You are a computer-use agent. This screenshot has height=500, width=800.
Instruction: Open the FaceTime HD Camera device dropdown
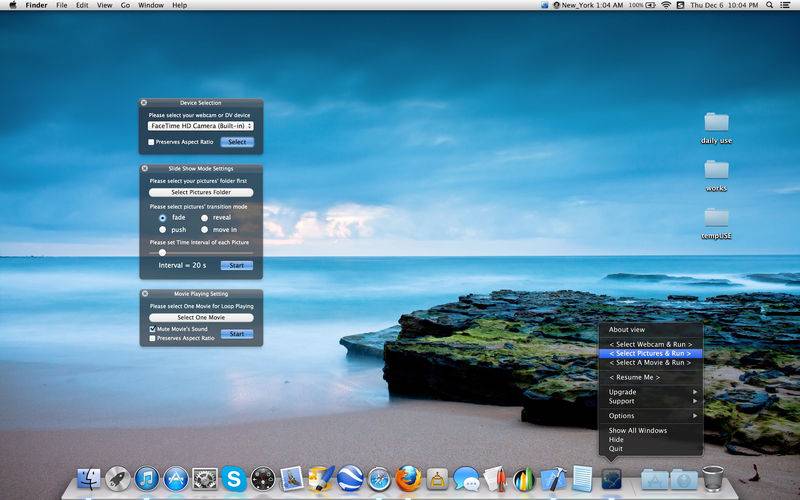[200, 126]
